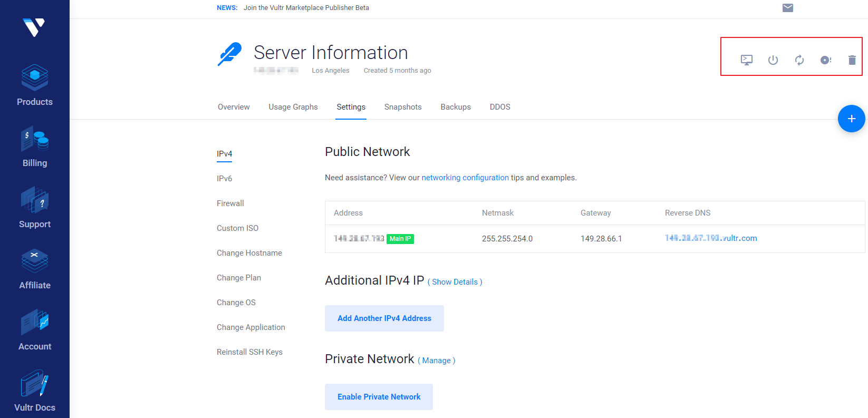
Task: Open Change Plan settings
Action: pos(239,278)
